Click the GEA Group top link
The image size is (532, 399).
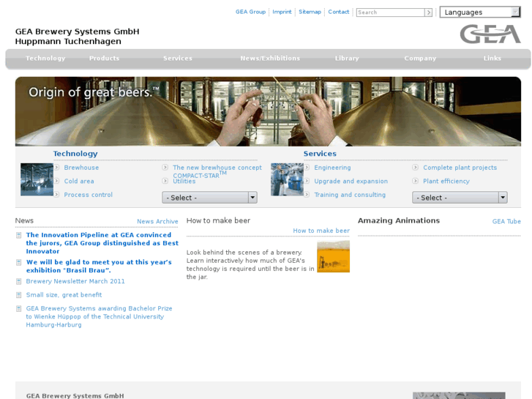click(250, 12)
